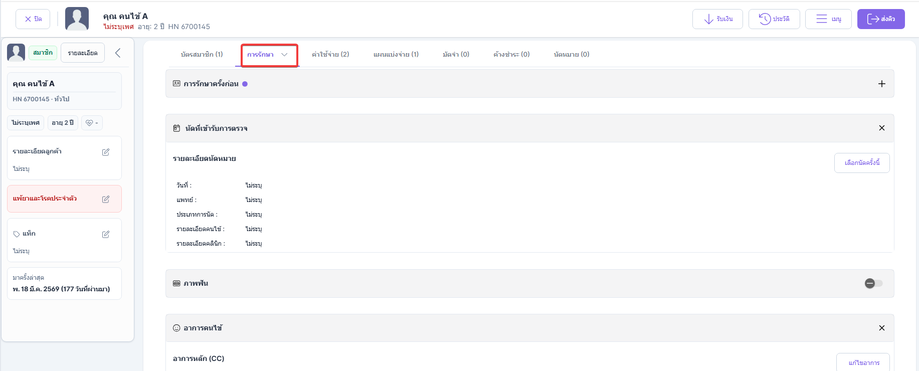Click the ปิด close button at top left
Image resolution: width=919 pixels, height=371 pixels.
pyautogui.click(x=33, y=19)
